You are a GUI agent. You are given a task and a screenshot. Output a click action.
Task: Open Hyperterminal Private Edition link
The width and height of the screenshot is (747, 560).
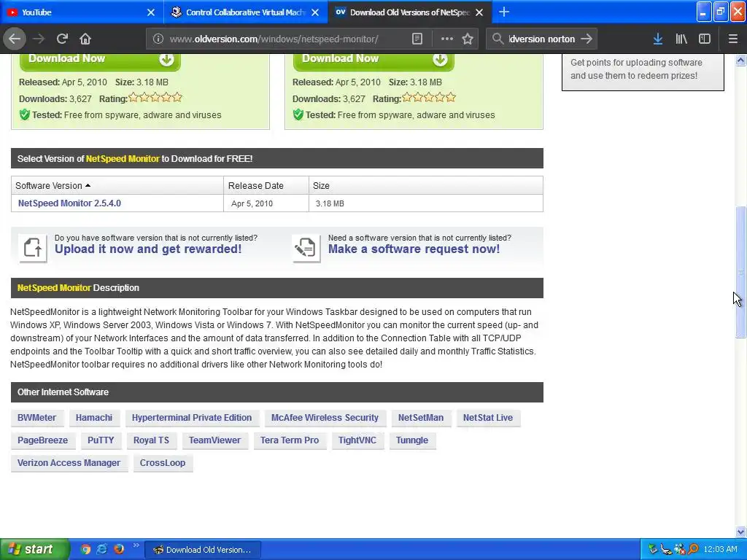pyautogui.click(x=192, y=418)
